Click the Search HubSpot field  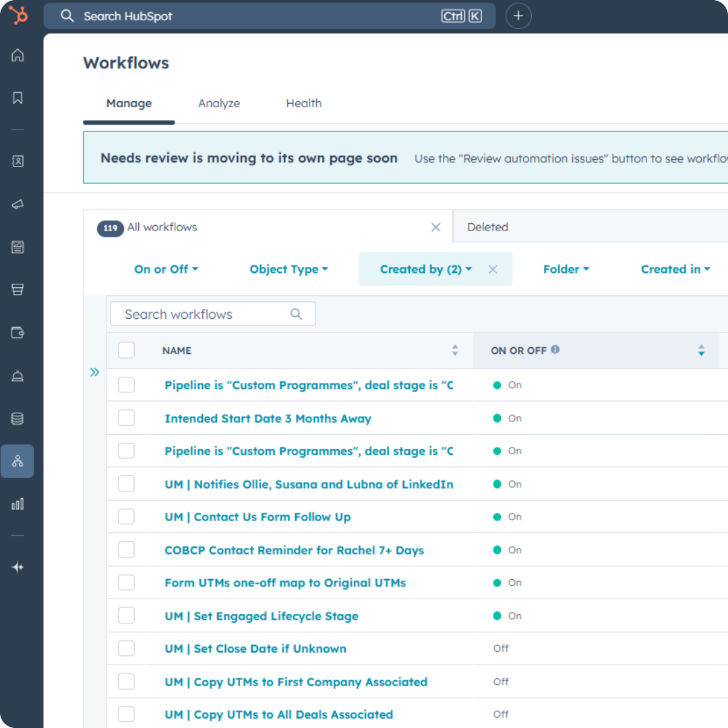(269, 16)
